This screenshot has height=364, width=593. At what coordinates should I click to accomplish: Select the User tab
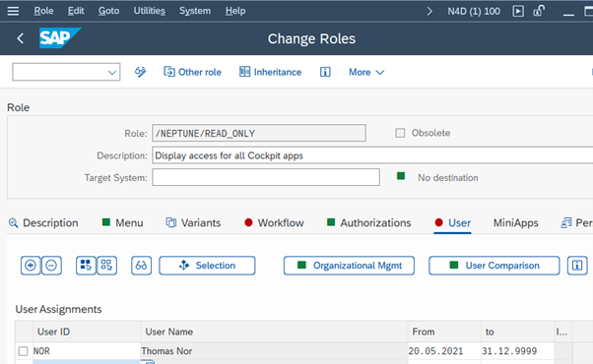coord(453,222)
